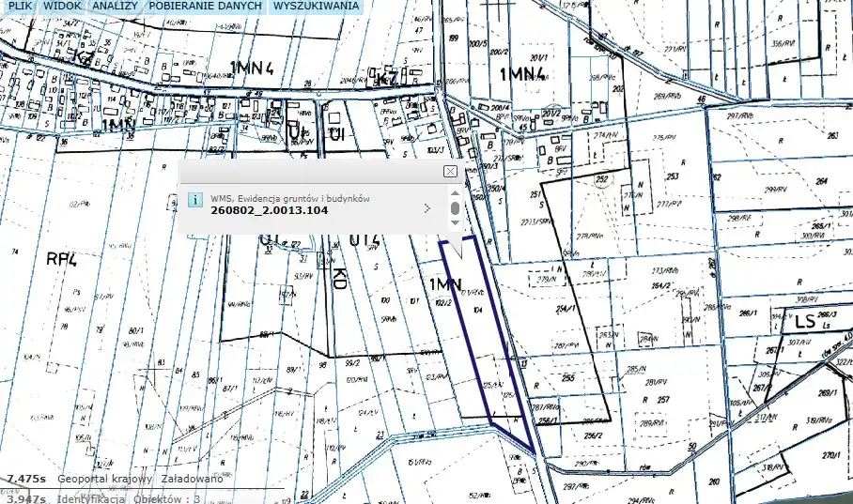Open the POBIERANIE DANYCH menu
This screenshot has width=853, height=504.
tap(205, 7)
